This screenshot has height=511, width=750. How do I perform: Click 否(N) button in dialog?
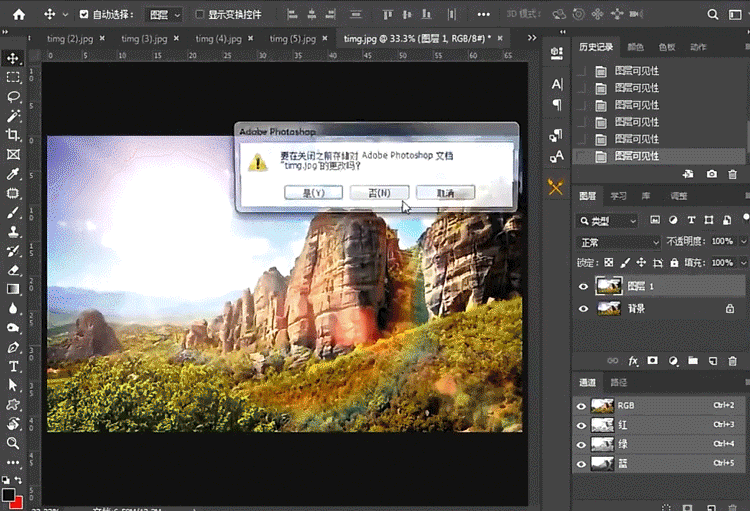pyautogui.click(x=379, y=193)
